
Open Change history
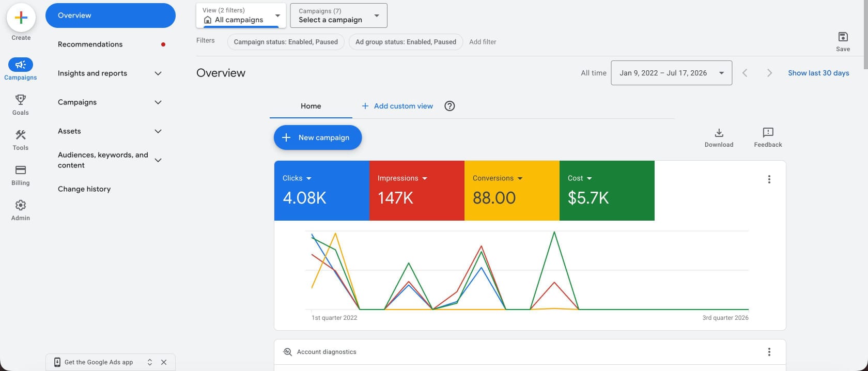[x=84, y=189]
